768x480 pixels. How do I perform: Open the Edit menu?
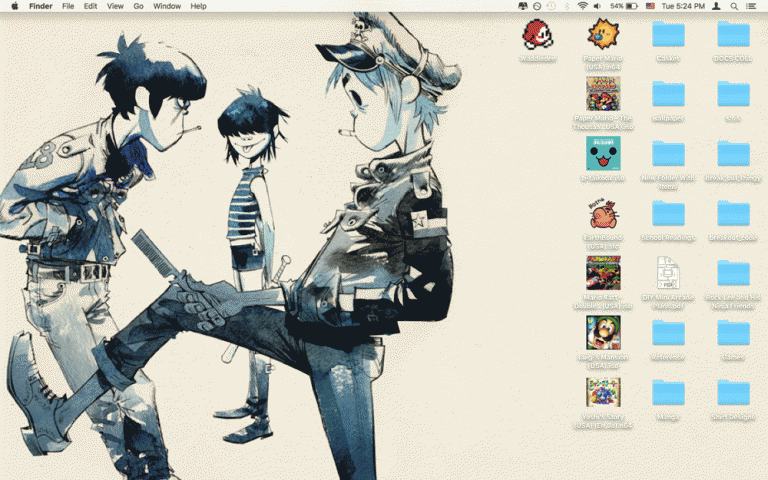(90, 6)
